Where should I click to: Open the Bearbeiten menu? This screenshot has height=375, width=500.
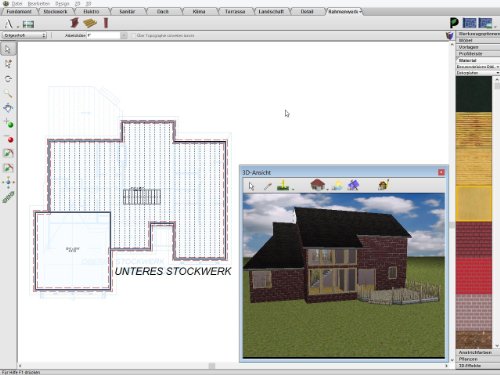tap(39, 4)
